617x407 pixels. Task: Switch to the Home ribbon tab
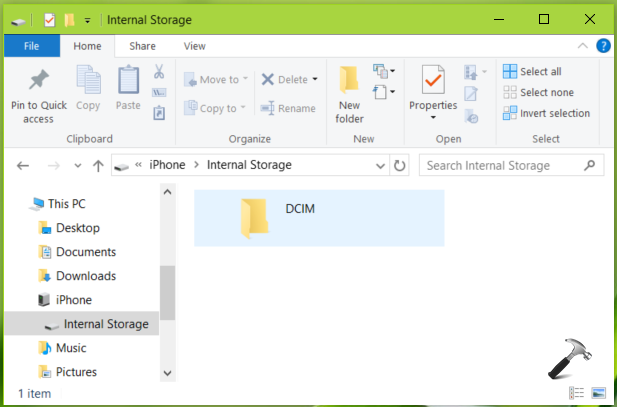pos(87,46)
